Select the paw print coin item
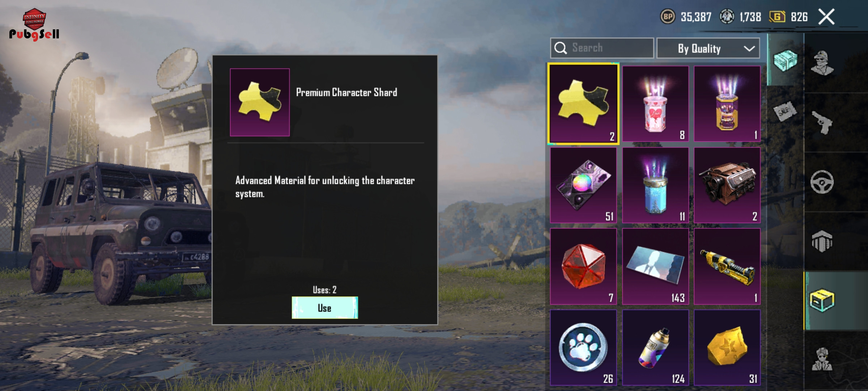 point(583,348)
